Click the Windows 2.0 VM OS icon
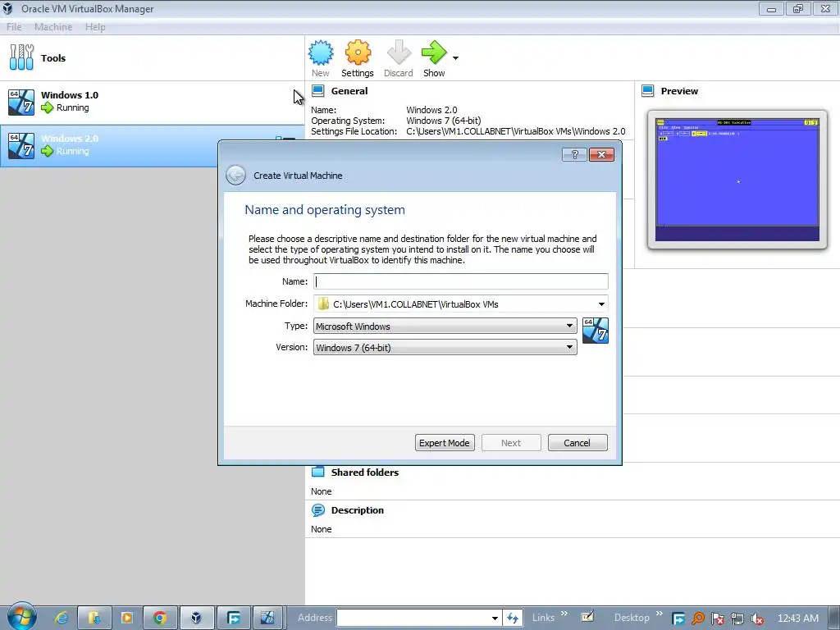 (21, 146)
